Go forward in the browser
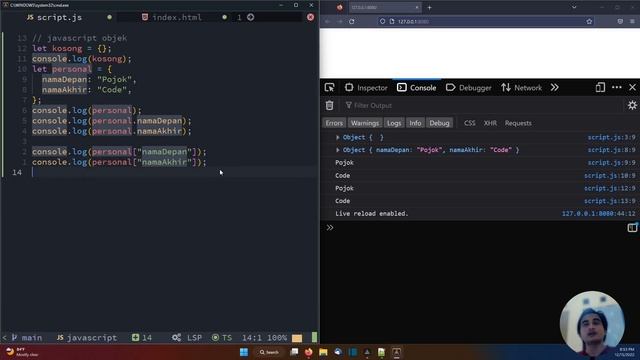 coord(340,21)
